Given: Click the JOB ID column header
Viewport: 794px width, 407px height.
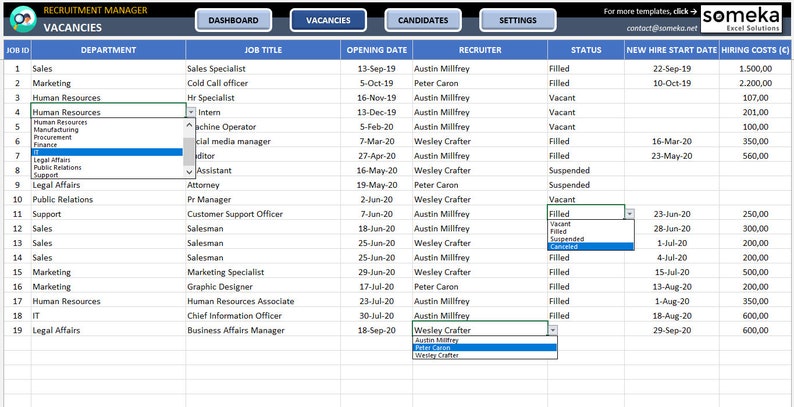Looking at the screenshot, I should [x=18, y=50].
